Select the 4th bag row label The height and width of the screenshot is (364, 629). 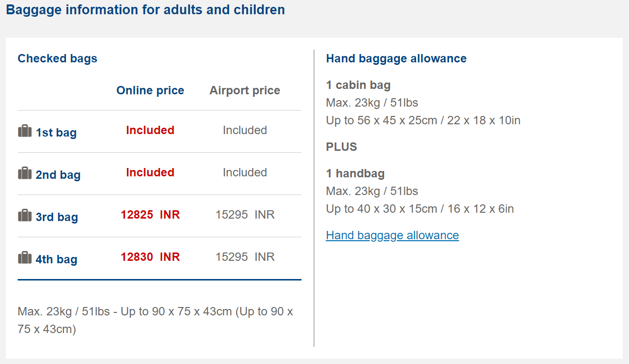57,259
